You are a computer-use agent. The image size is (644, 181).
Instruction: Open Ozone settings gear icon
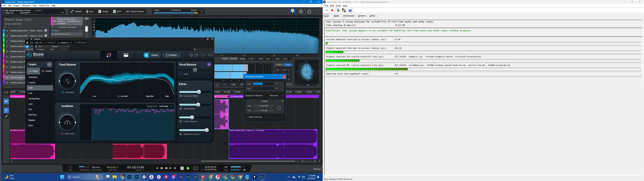click(191, 55)
